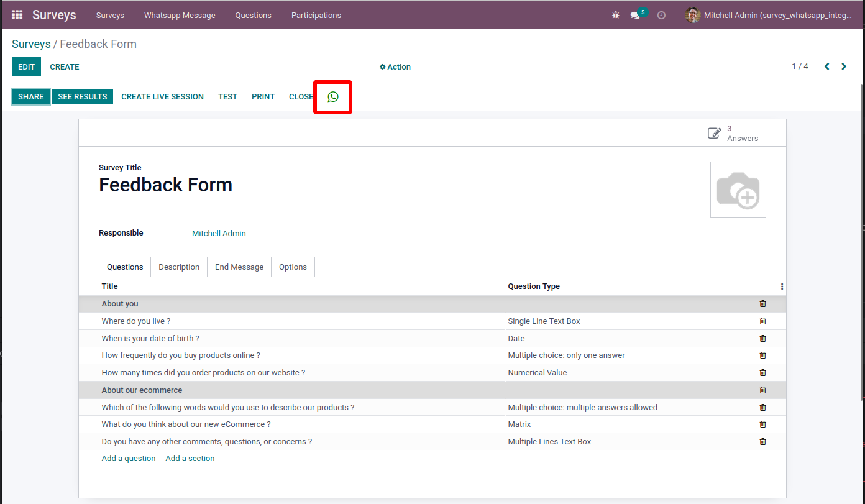Go to the next survey record
865x504 pixels.
[x=844, y=66]
